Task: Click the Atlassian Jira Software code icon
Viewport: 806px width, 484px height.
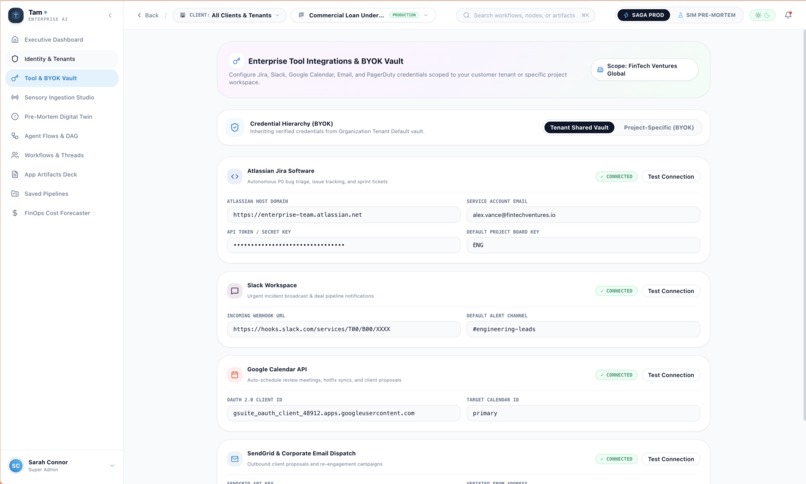Action: (x=235, y=176)
